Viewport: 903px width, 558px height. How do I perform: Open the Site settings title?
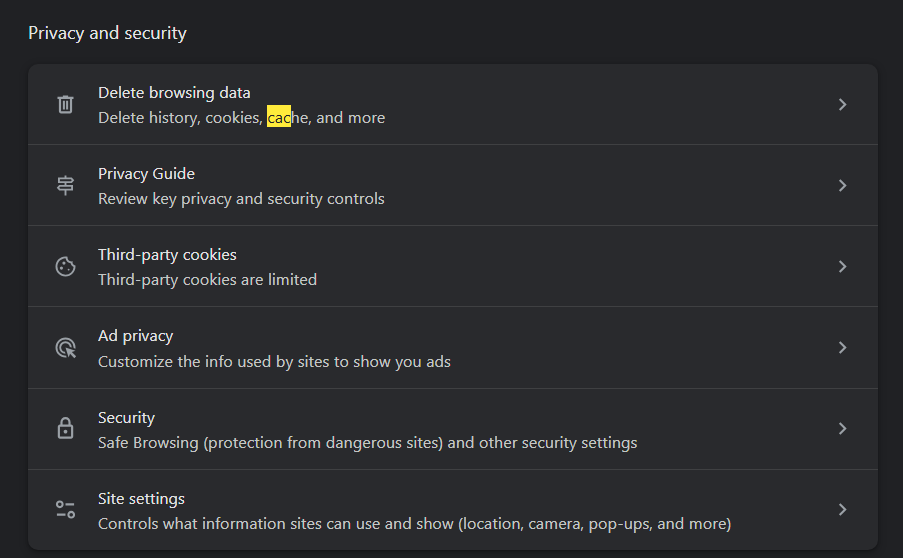141,499
